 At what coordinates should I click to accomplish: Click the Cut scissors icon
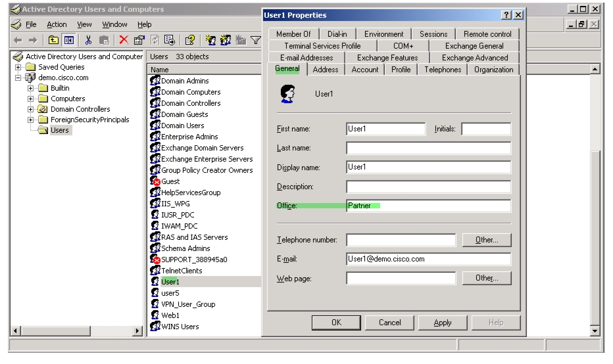(88, 40)
